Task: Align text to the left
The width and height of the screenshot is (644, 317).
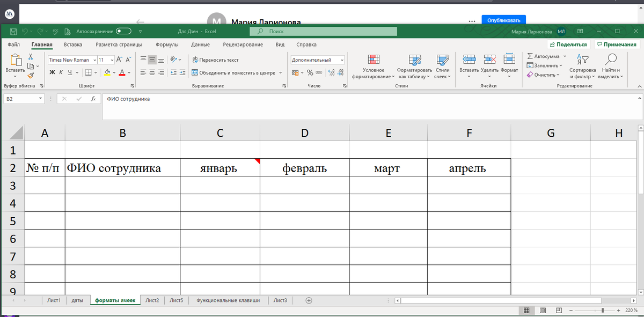Action: click(x=143, y=72)
